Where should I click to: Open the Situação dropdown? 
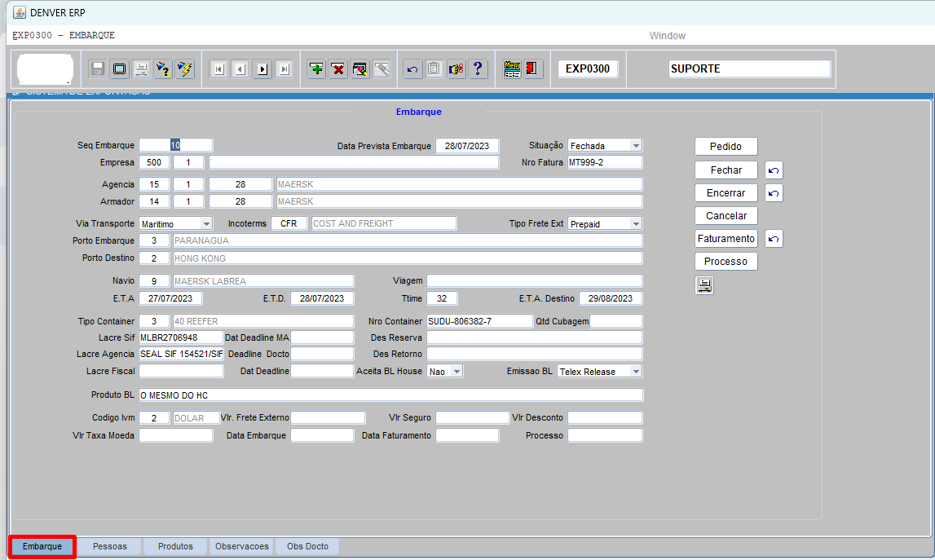(636, 146)
